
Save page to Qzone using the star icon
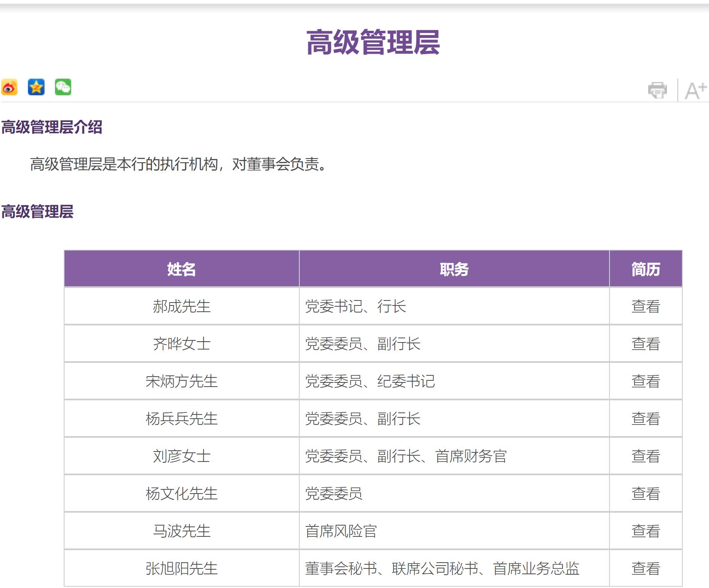36,87
